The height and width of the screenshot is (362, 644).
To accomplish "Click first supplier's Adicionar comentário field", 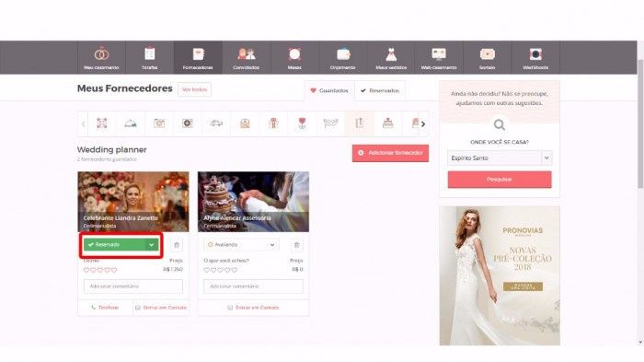I will (133, 286).
